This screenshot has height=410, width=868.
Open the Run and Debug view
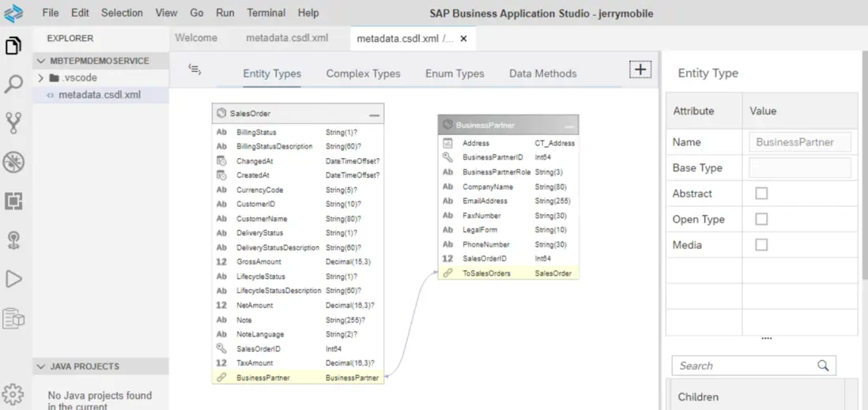pos(13,278)
